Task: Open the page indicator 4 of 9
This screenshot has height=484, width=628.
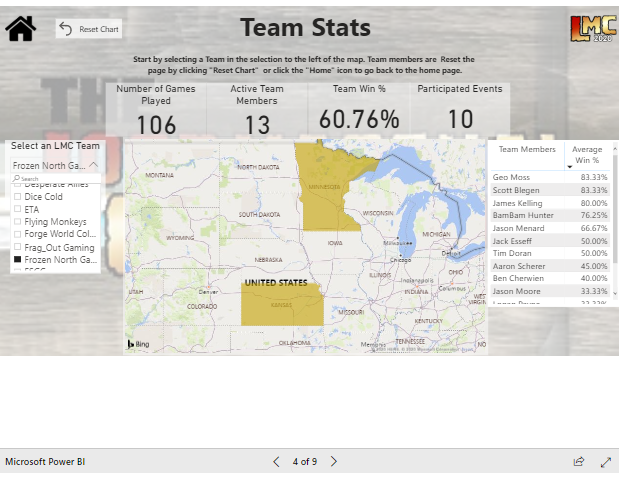Action: pos(305,462)
